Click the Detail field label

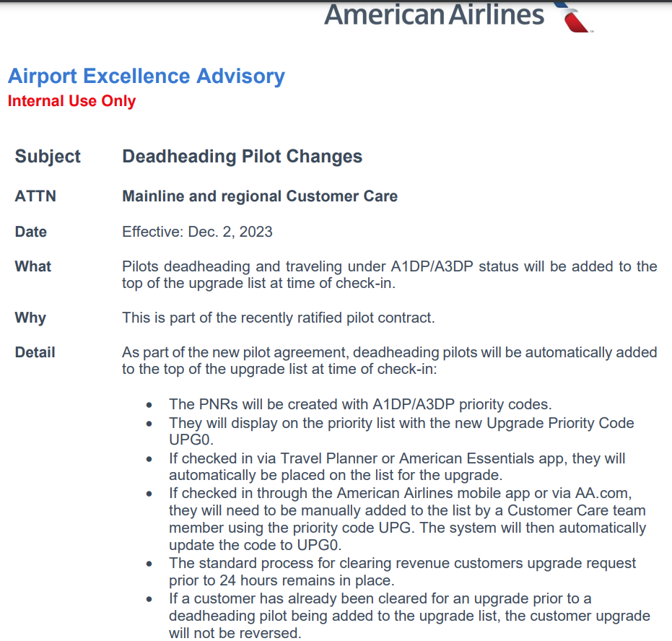pos(35,353)
